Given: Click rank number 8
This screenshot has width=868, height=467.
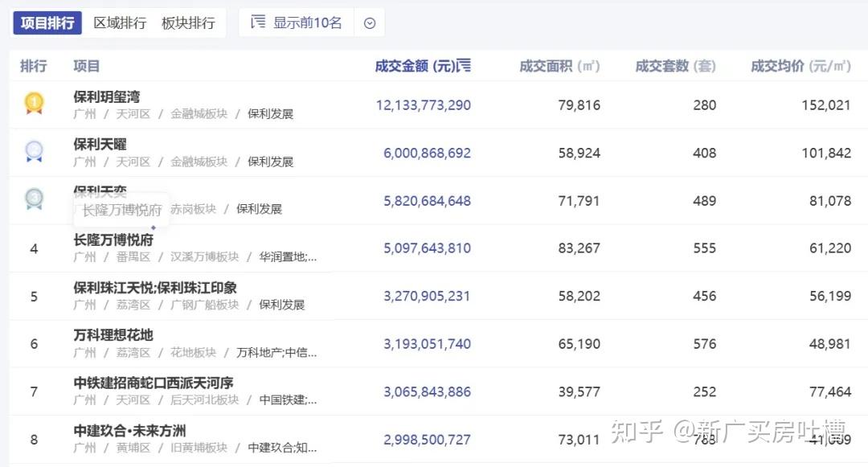Looking at the screenshot, I should [34, 440].
